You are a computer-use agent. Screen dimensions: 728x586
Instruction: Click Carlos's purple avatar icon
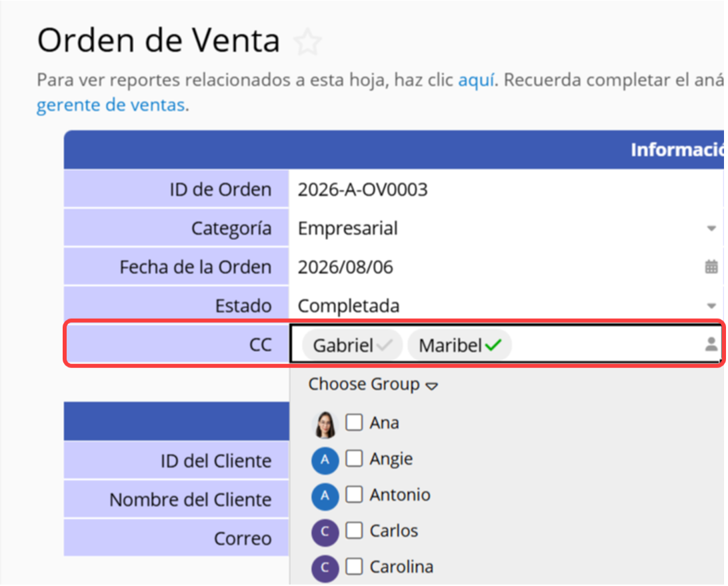325,532
